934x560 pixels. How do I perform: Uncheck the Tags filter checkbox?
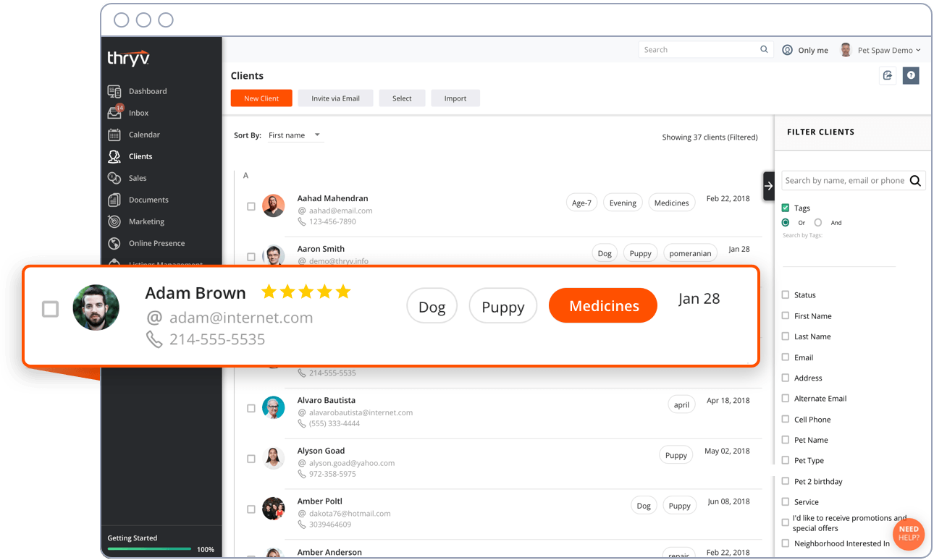(x=786, y=208)
